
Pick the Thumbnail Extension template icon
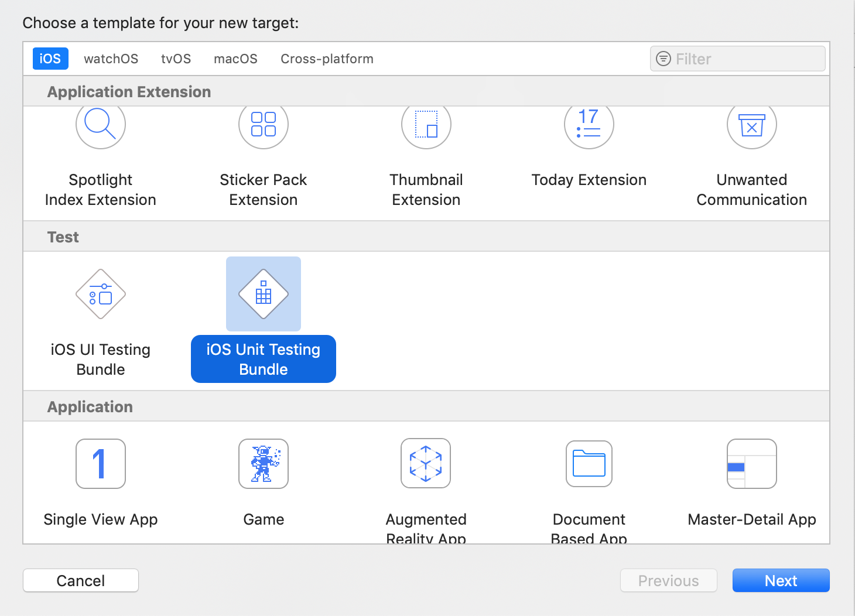coord(426,125)
